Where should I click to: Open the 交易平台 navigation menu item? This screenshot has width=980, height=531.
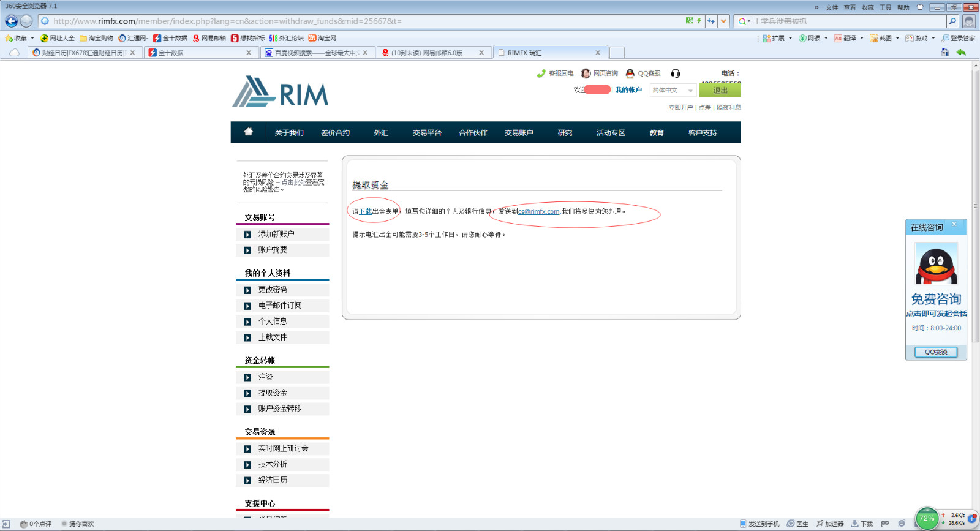pyautogui.click(x=427, y=132)
